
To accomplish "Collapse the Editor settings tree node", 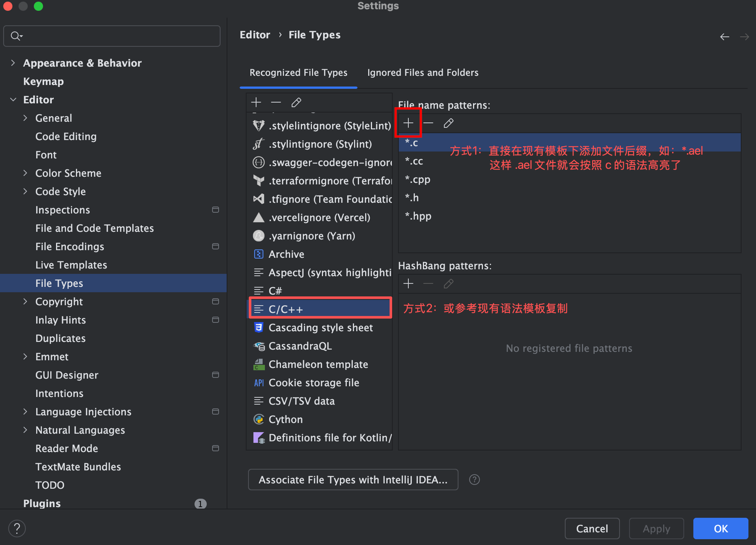I will pyautogui.click(x=13, y=100).
